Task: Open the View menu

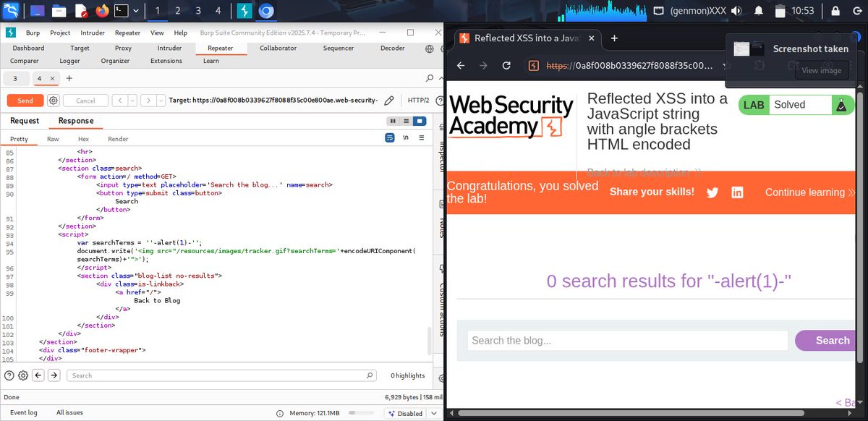Action: pos(157,33)
